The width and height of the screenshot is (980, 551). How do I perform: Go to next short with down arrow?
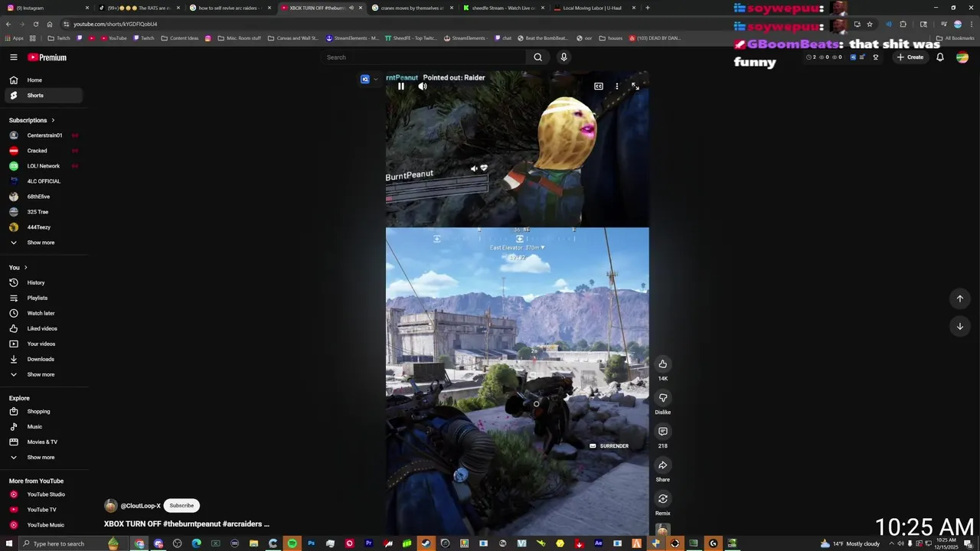coord(960,327)
